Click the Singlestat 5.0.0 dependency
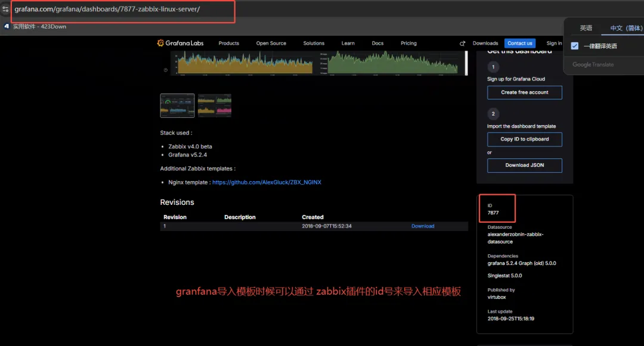Image resolution: width=644 pixels, height=346 pixels. click(504, 276)
